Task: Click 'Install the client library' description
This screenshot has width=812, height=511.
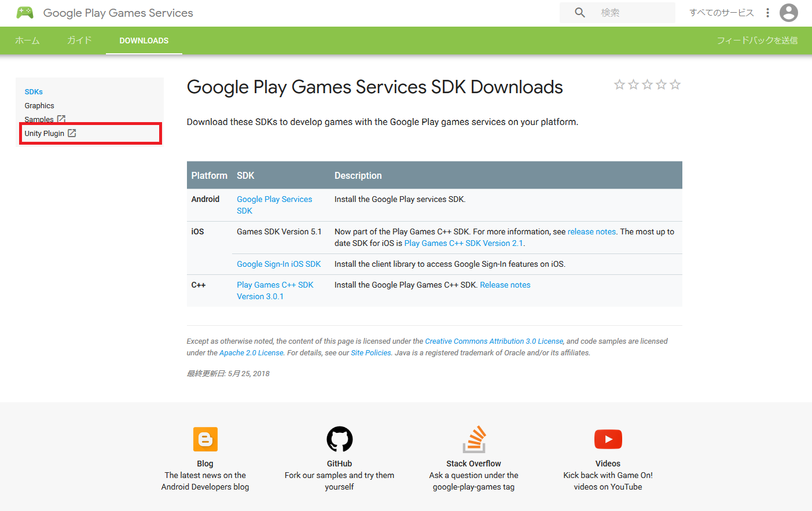Action: 450,264
